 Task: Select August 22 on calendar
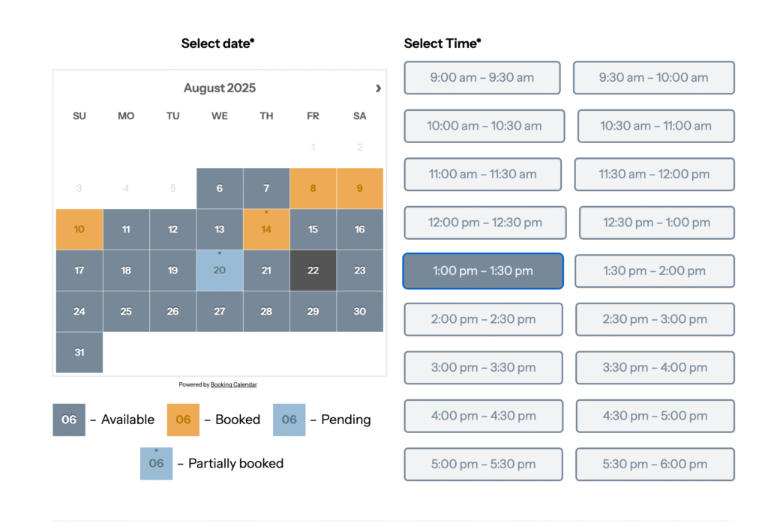313,270
